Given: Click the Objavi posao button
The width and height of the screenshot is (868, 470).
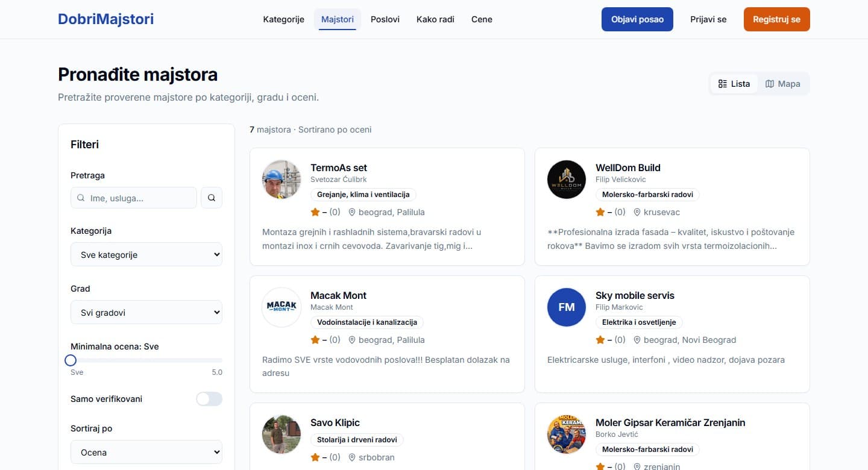Looking at the screenshot, I should click(x=637, y=19).
